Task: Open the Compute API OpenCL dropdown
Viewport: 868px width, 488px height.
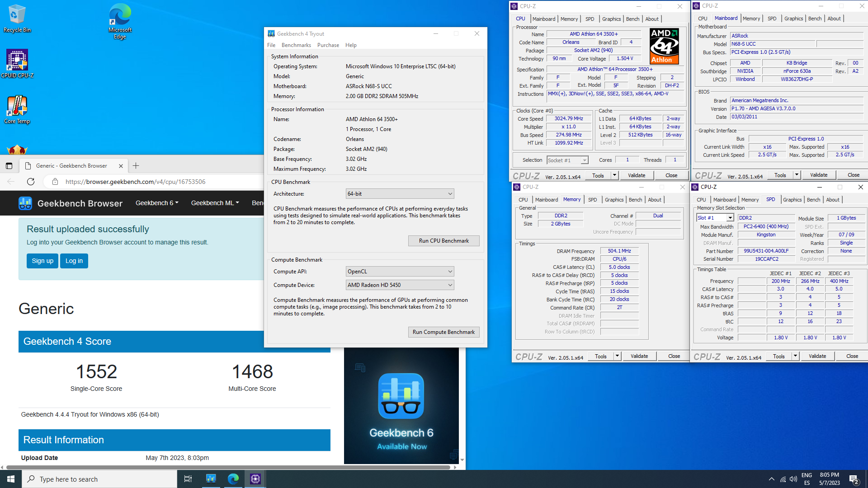Action: coord(400,272)
